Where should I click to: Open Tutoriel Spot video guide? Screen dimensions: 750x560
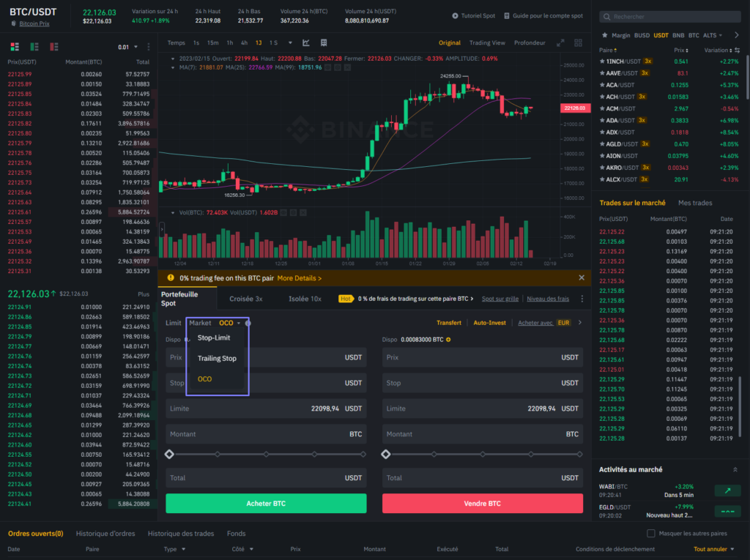pyautogui.click(x=473, y=15)
